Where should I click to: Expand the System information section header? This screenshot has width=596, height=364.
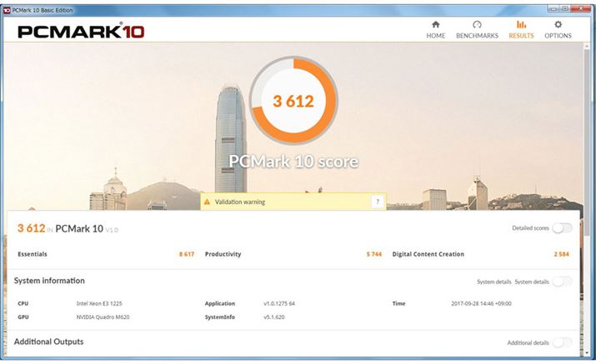tap(50, 281)
